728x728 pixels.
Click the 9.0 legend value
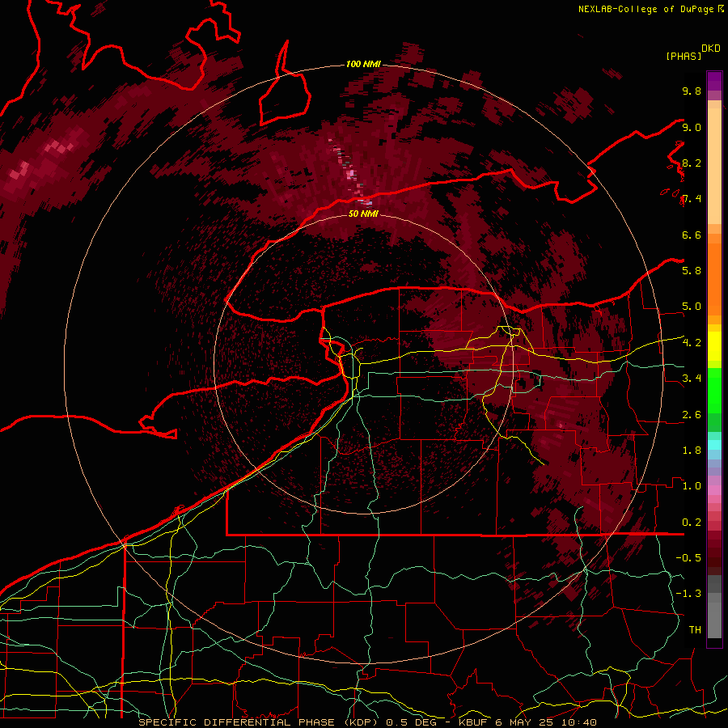tap(692, 127)
